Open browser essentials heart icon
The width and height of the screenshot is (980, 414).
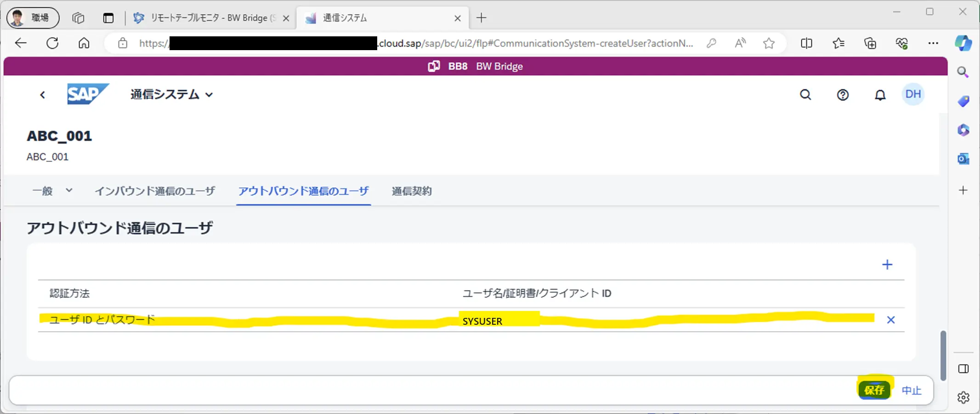901,43
